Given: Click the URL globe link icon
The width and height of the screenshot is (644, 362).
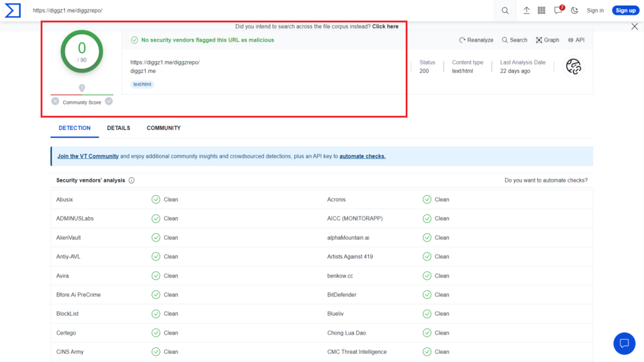Looking at the screenshot, I should [574, 66].
